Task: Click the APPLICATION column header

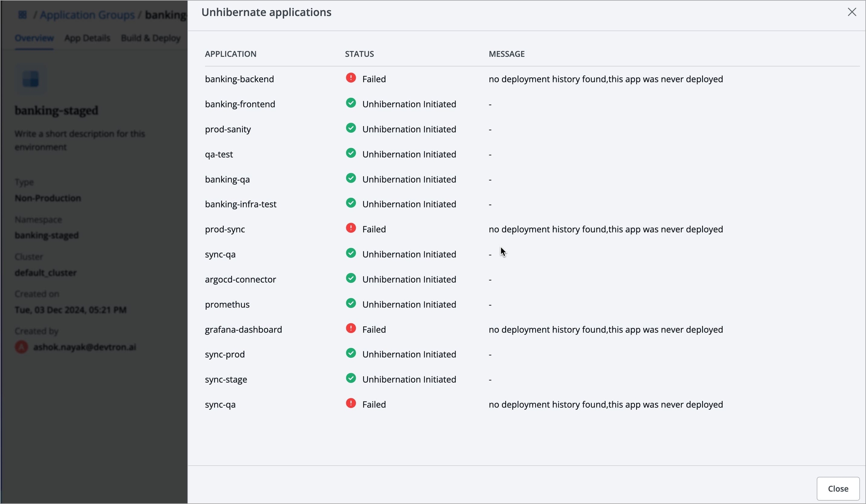Action: click(x=230, y=54)
